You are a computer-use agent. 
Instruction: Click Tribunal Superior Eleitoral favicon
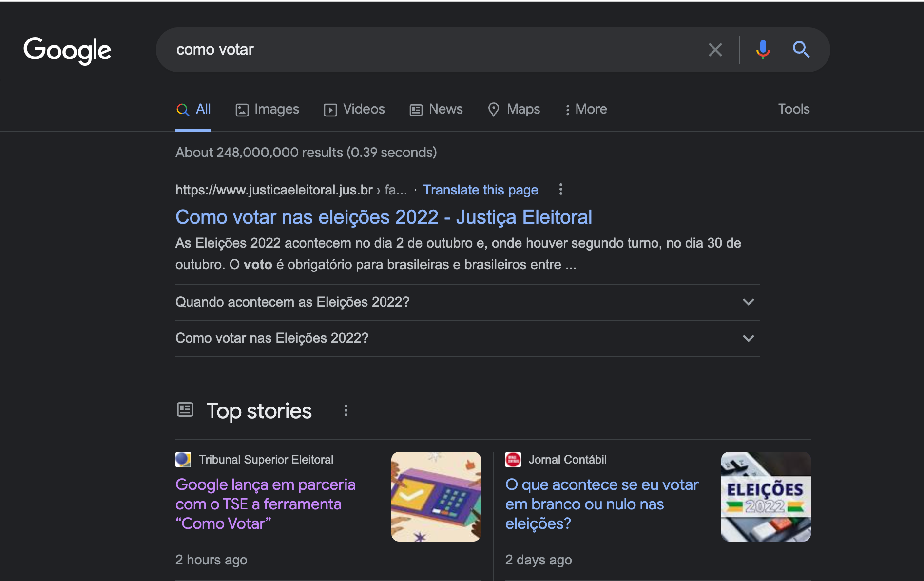(183, 460)
